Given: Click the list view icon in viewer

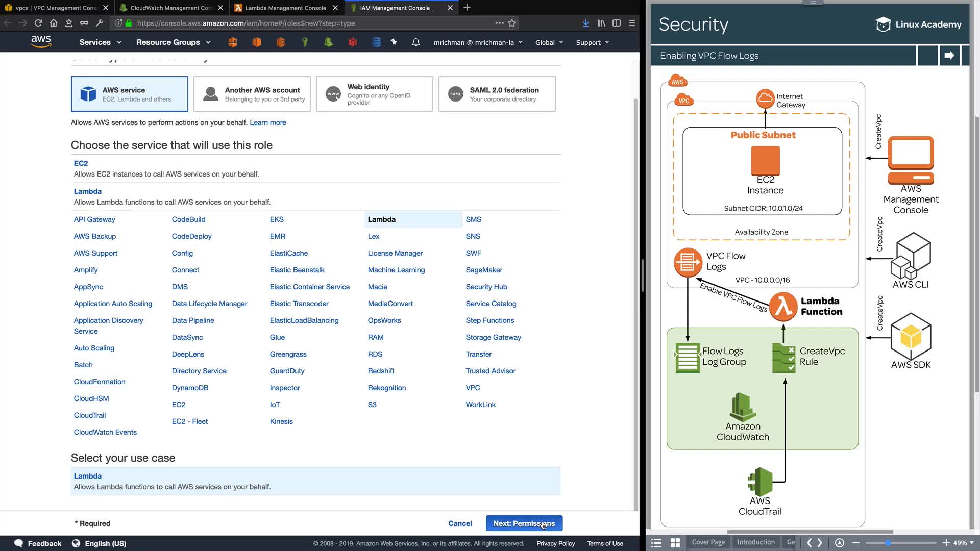Looking at the screenshot, I should (x=656, y=543).
